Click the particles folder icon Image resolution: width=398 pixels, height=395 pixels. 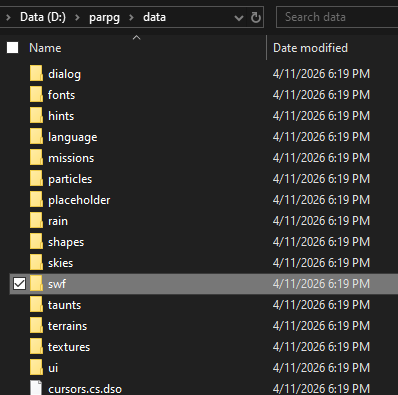point(36,179)
